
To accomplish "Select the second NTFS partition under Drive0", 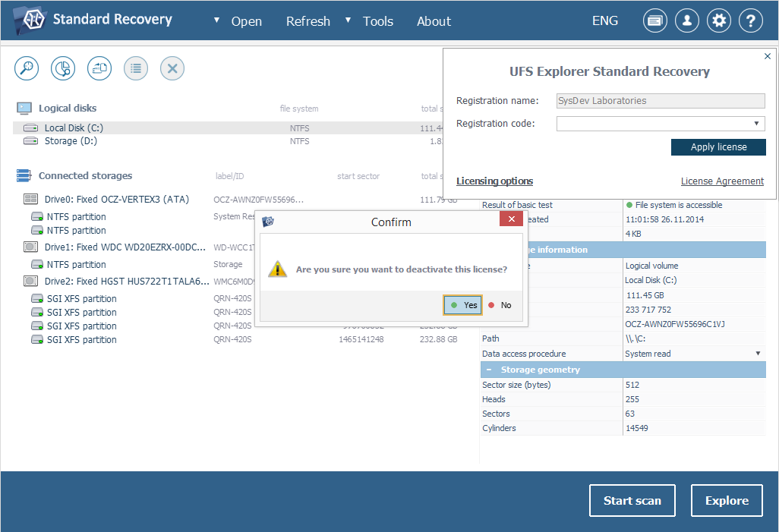I will 77,231.
